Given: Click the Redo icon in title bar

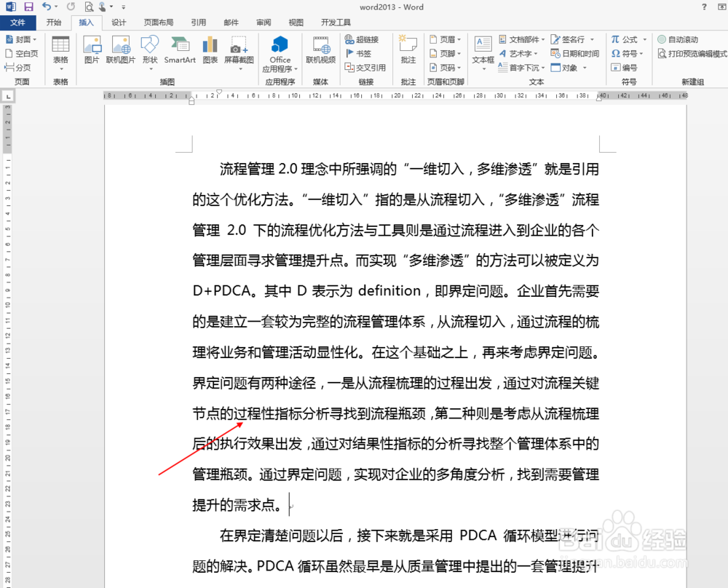Looking at the screenshot, I should click(71, 7).
